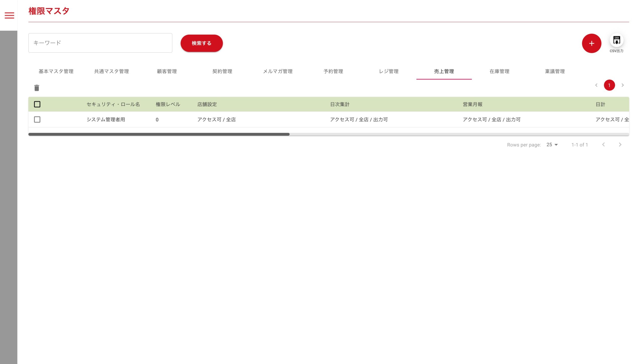This screenshot has height=364, width=643.
Task: Switch to the 基本マスタ管理 tab
Action: 56,71
